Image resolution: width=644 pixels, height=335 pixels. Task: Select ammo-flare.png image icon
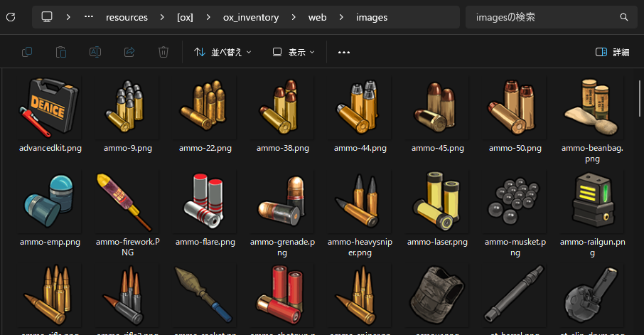click(x=205, y=201)
